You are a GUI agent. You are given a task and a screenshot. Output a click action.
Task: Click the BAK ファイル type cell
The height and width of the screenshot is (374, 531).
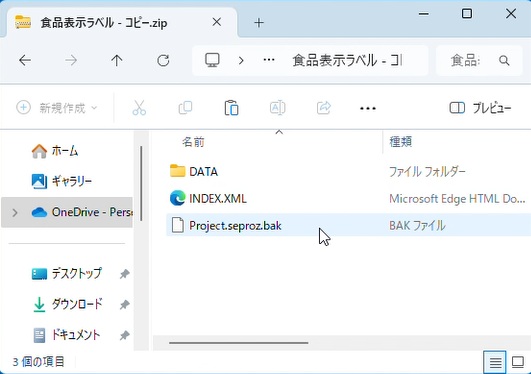tap(417, 226)
